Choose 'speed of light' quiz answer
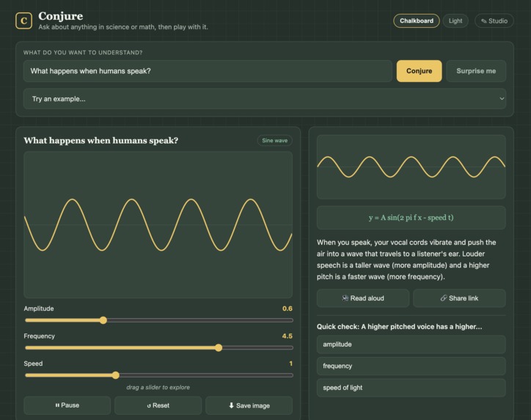Viewport: 531px width, 420px height. (411, 388)
